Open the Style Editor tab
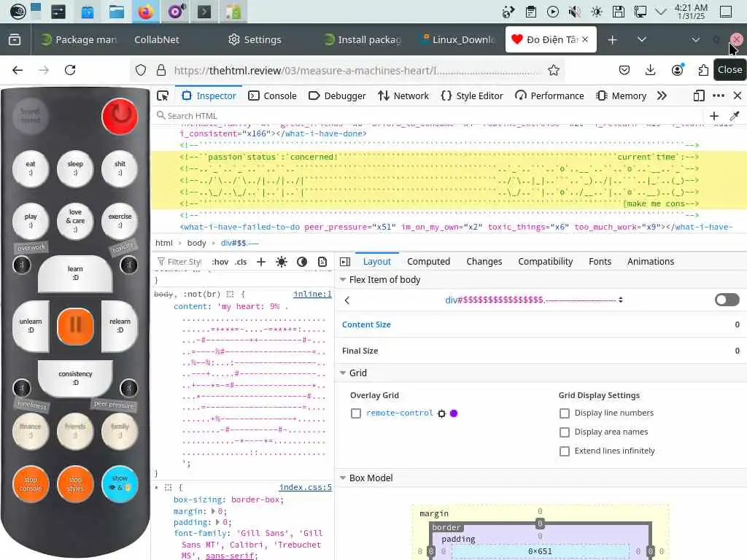Viewport: 747px width, 560px height. click(x=472, y=96)
